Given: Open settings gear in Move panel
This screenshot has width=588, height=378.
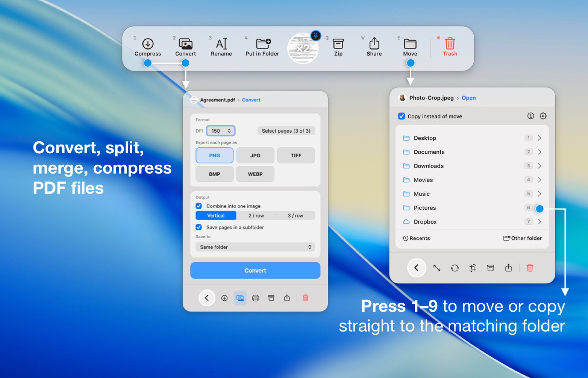Looking at the screenshot, I should (543, 116).
